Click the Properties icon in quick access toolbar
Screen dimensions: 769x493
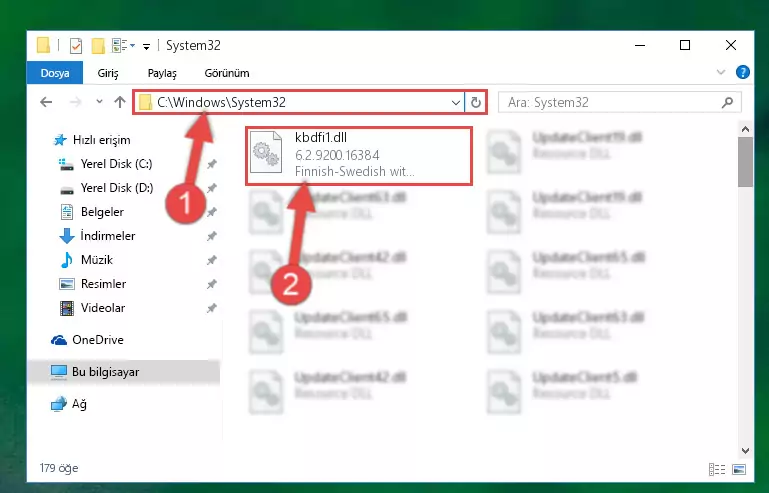76,46
